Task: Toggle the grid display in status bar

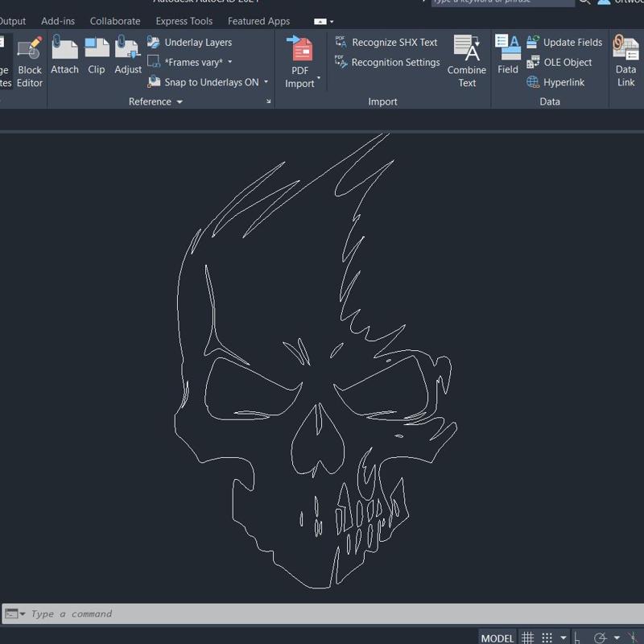Action: click(x=527, y=638)
